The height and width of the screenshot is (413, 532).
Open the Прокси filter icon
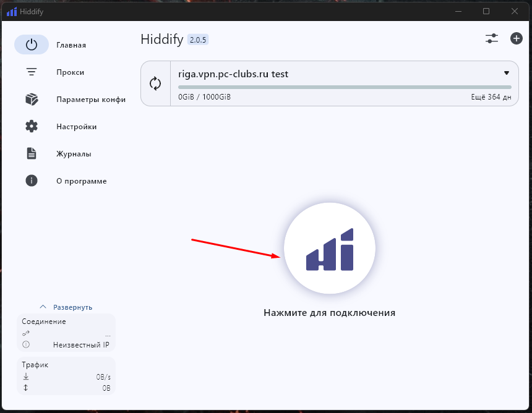tap(32, 72)
